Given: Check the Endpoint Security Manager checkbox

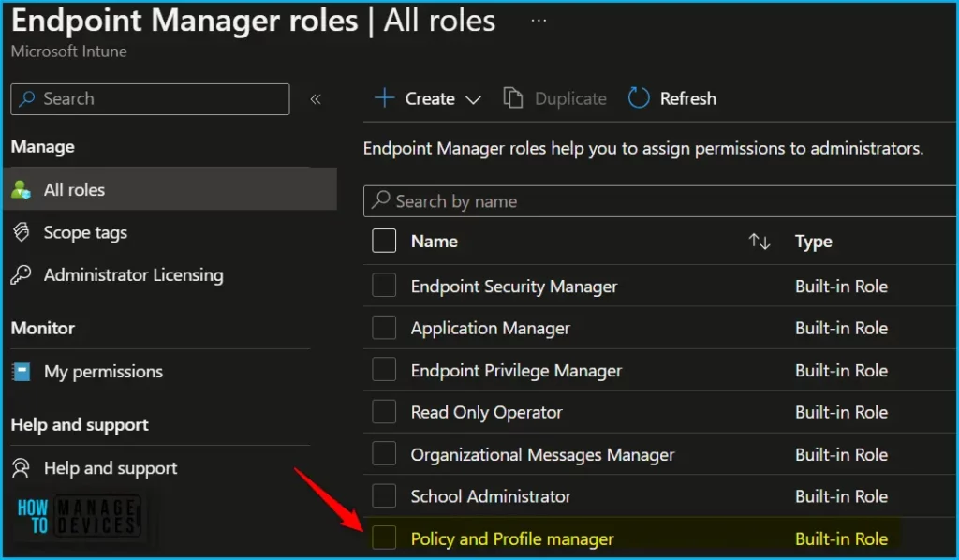Looking at the screenshot, I should (384, 286).
